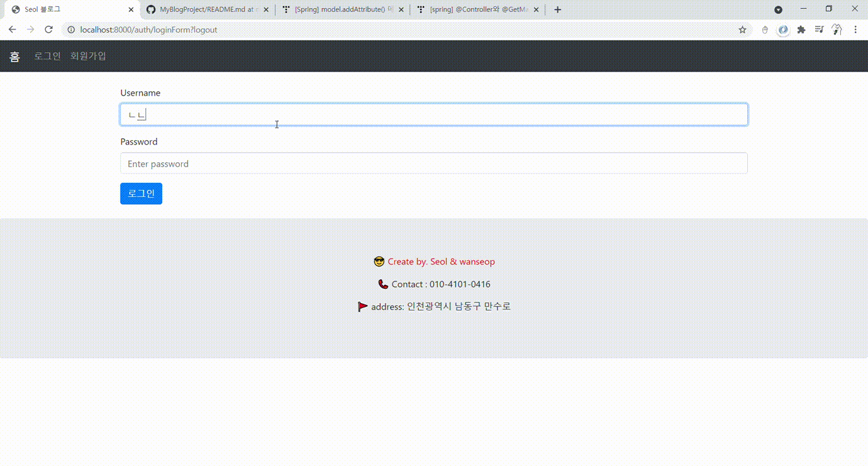The image size is (868, 466).
Task: Click the Username label
Action: pos(140,92)
